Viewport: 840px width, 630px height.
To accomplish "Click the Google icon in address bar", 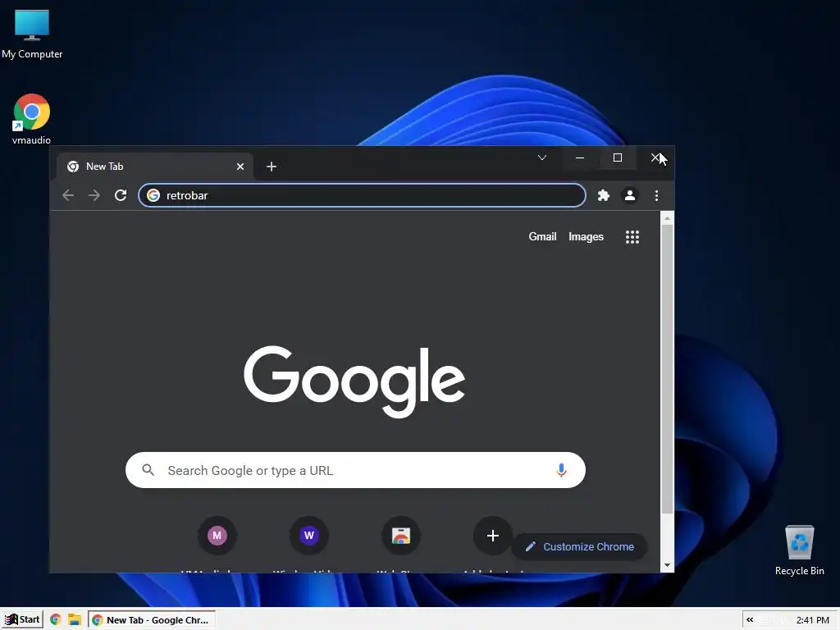I will [x=153, y=195].
